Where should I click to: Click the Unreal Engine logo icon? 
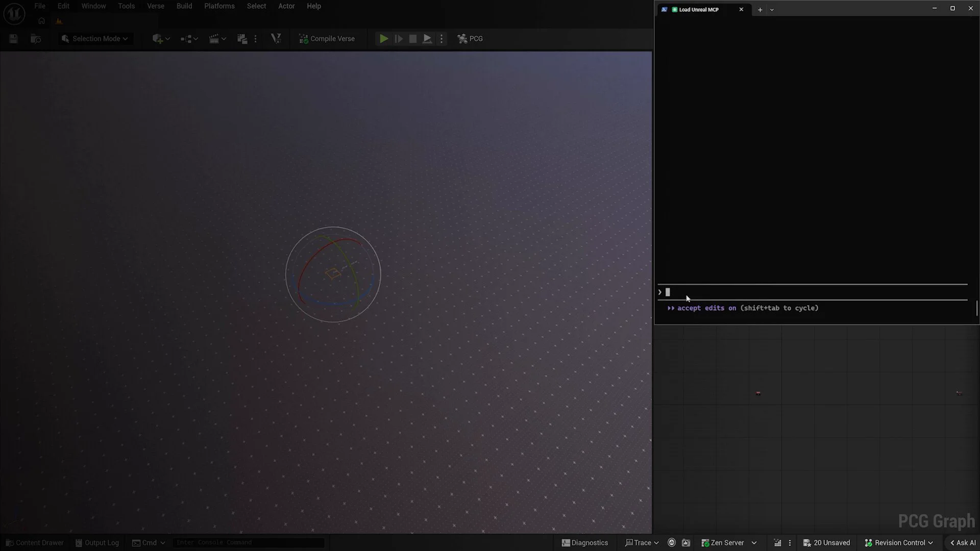14,13
